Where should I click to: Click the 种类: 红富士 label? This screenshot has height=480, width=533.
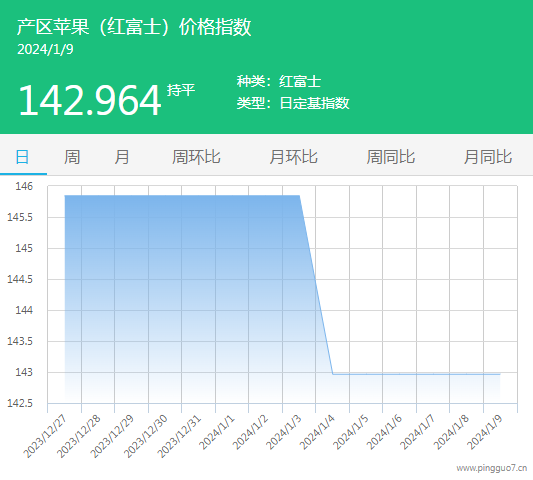point(279,81)
